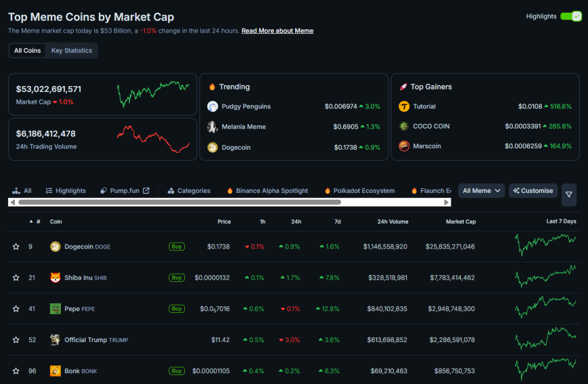Star Official Trump as favorite
Image resolution: width=588 pixels, height=384 pixels.
[x=16, y=340]
